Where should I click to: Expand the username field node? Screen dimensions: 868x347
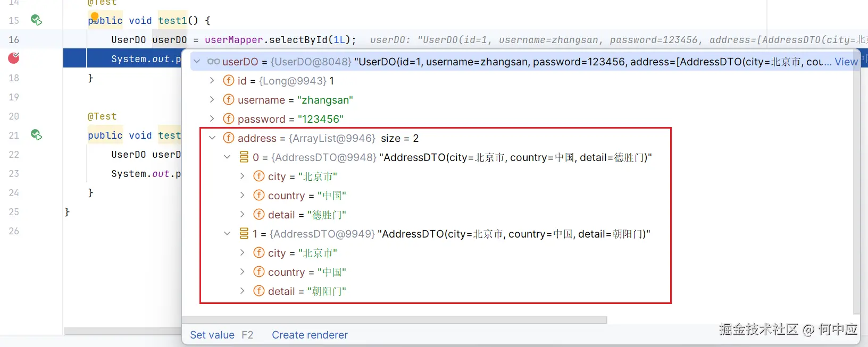click(212, 100)
